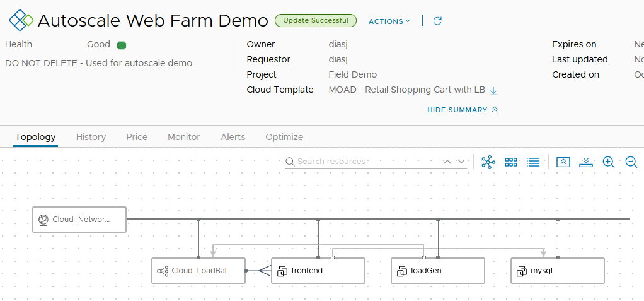Zoom in on the topology canvas
This screenshot has width=644, height=301.
(609, 162)
